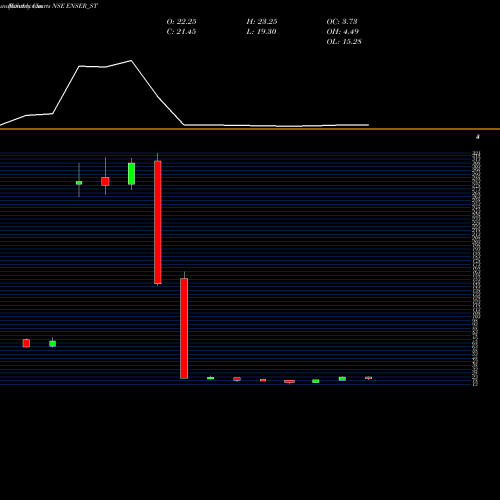Click the first red candle on the chart
Screen dimensions: 500x500
click(x=26, y=343)
